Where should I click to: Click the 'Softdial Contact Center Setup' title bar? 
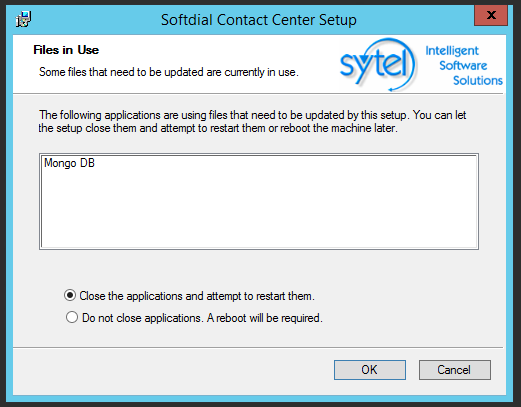point(259,20)
